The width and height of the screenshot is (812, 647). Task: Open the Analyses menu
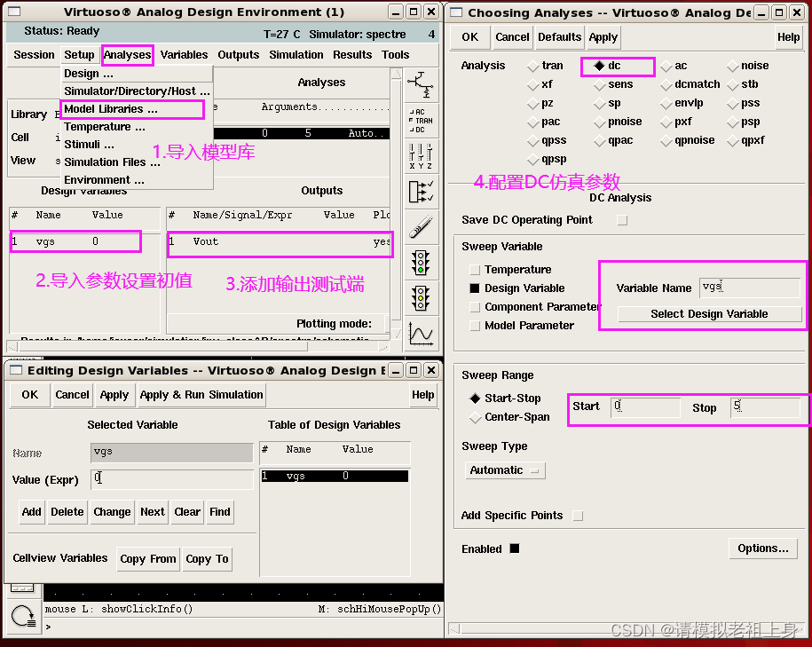coord(127,55)
